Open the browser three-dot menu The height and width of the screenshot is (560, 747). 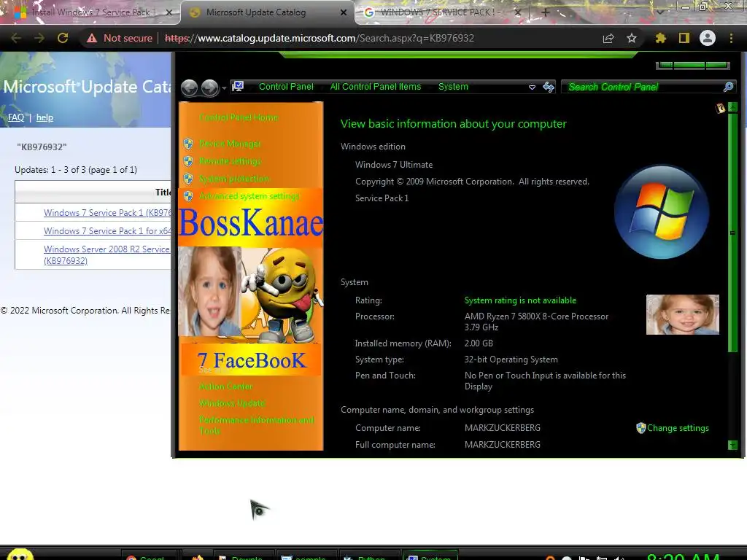(731, 38)
